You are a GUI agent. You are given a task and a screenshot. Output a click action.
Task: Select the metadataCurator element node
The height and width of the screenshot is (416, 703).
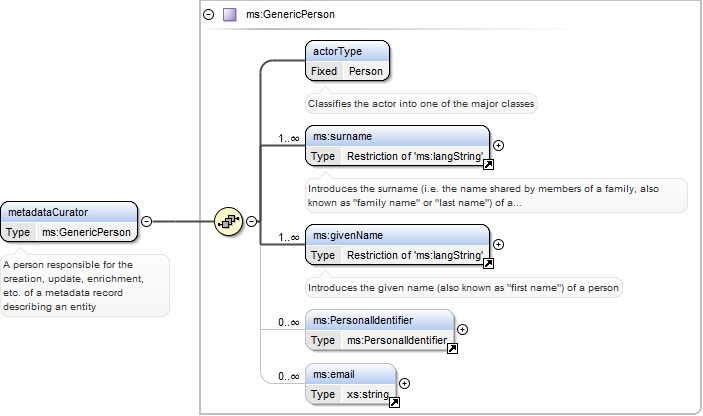pyautogui.click(x=69, y=222)
